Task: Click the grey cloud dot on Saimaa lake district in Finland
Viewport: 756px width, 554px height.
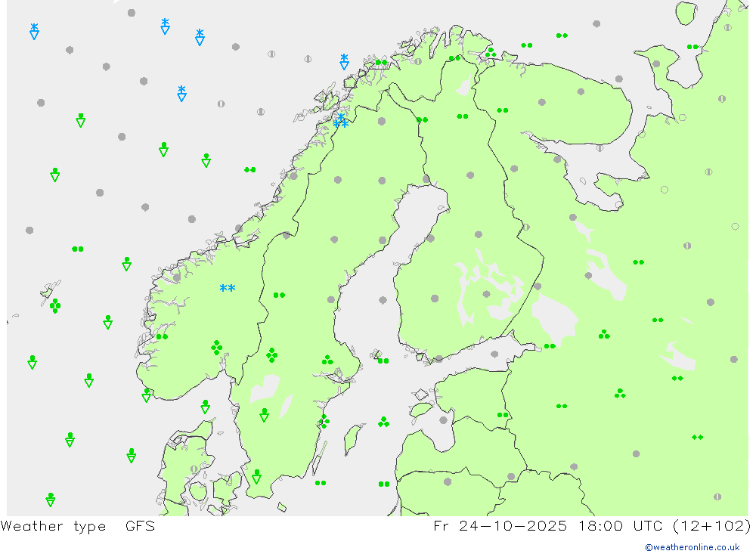Action: (486, 294)
